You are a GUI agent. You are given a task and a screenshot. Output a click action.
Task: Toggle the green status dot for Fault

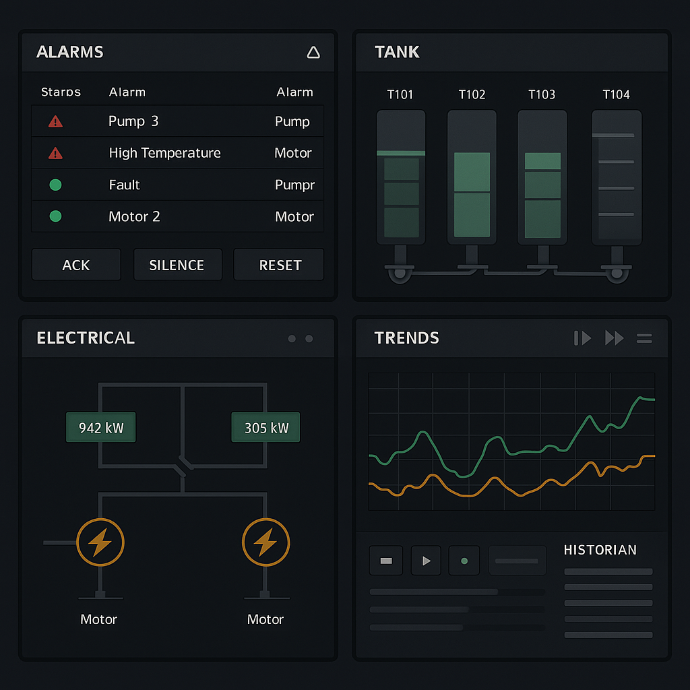point(55,185)
